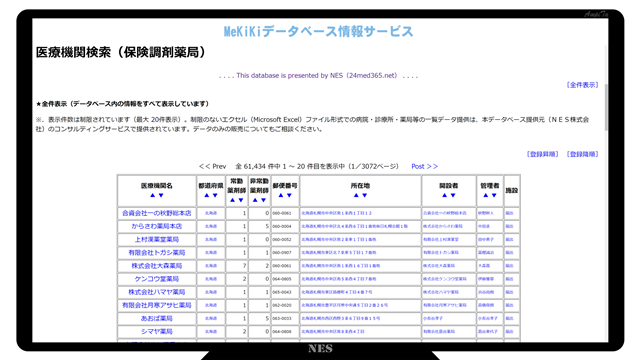
Task: Sort 管理者 column descending with down arrow
Action: click(494, 196)
